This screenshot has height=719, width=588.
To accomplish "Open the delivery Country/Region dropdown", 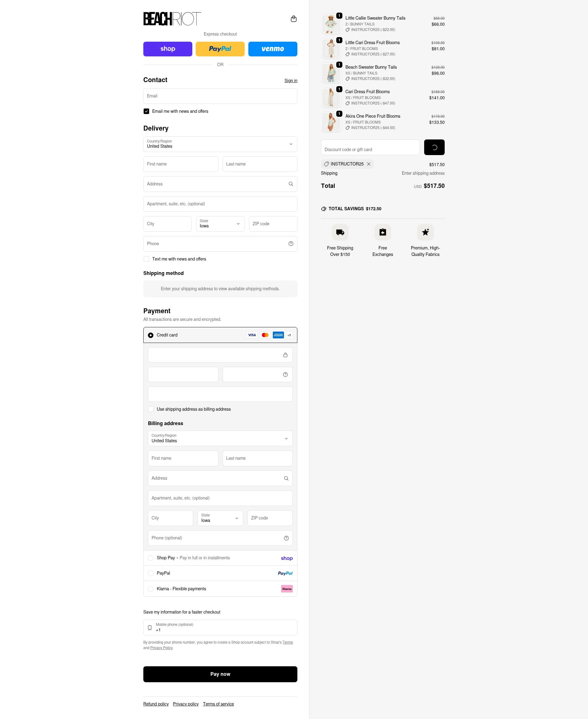I will [x=220, y=144].
